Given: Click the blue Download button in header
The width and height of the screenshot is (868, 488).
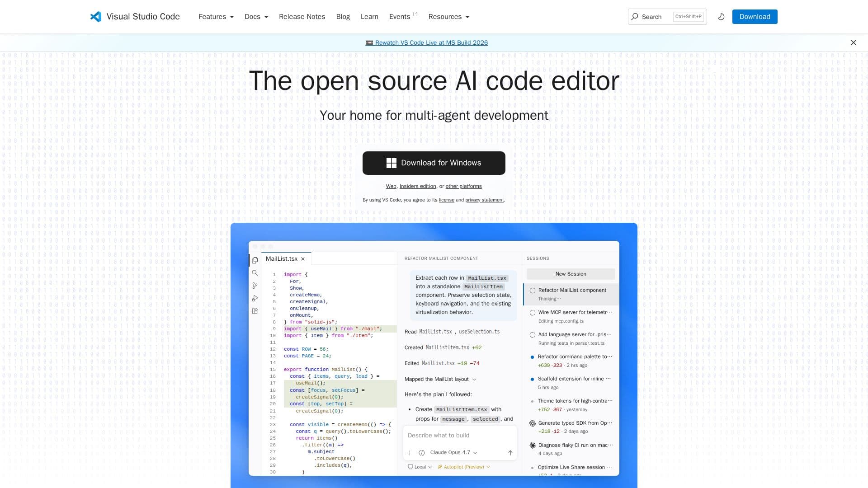Looking at the screenshot, I should click(x=755, y=17).
